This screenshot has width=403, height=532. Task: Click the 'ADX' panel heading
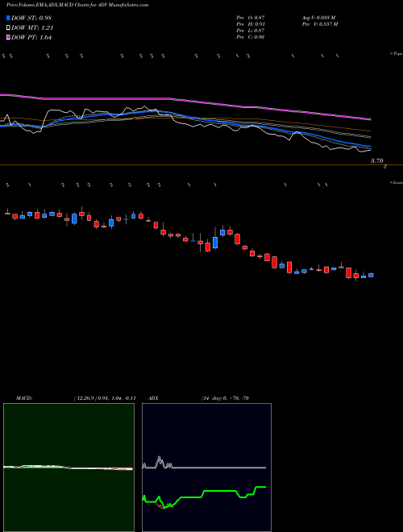(x=153, y=398)
